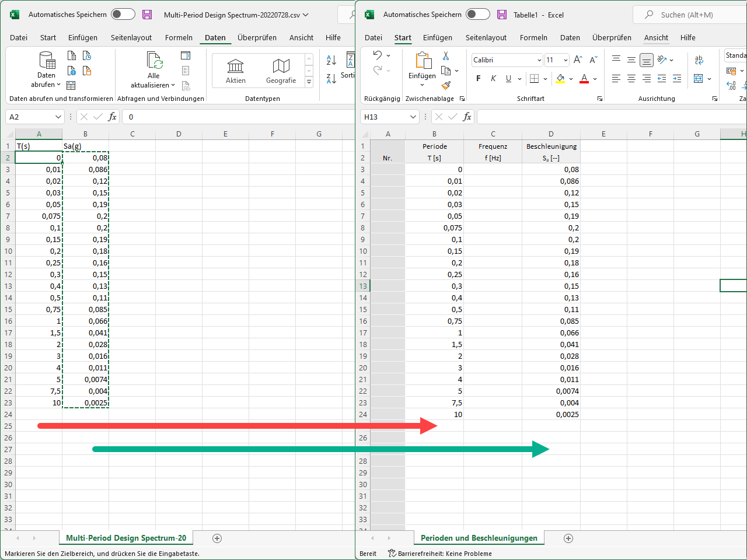Open Überprüfen tab in Tabelle1 window
747x560 pixels.
(x=612, y=37)
